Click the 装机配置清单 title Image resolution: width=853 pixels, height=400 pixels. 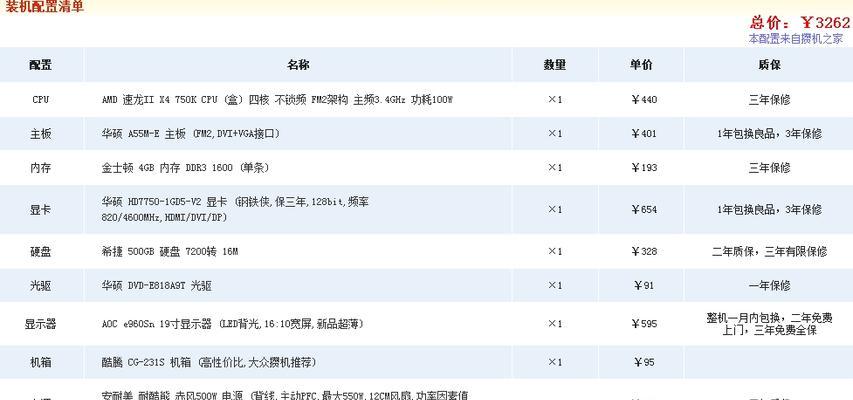click(x=45, y=7)
